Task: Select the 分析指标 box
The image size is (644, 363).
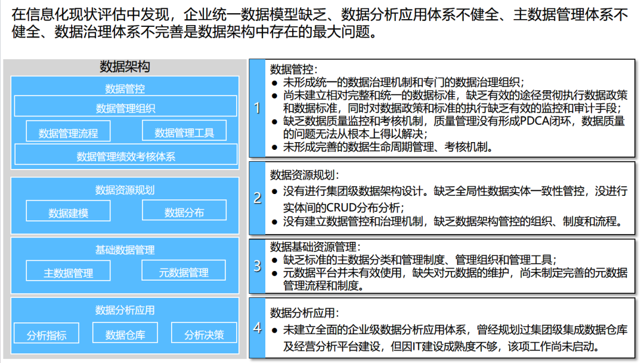Action: pos(47,333)
